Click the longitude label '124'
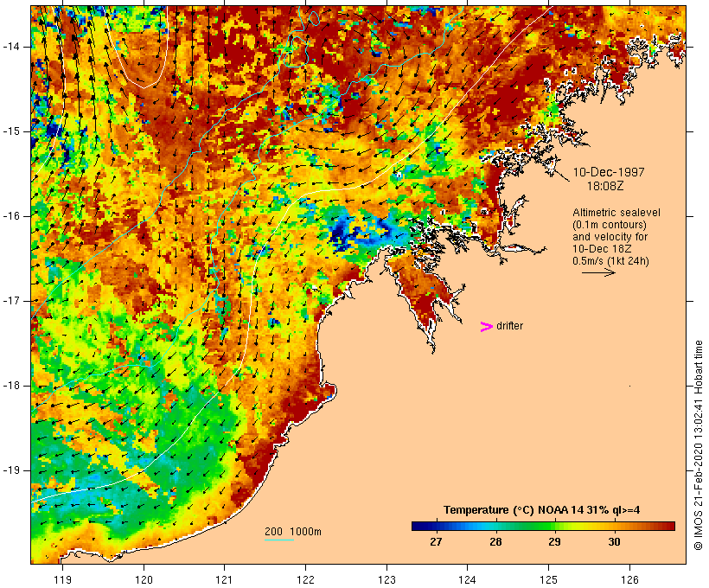709x588 pixels. point(468,579)
